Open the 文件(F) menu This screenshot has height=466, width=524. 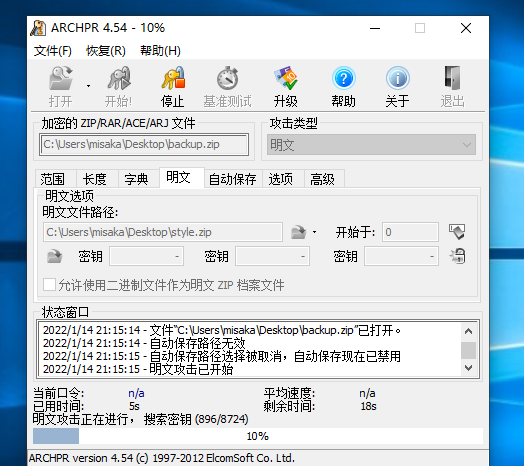pos(53,51)
